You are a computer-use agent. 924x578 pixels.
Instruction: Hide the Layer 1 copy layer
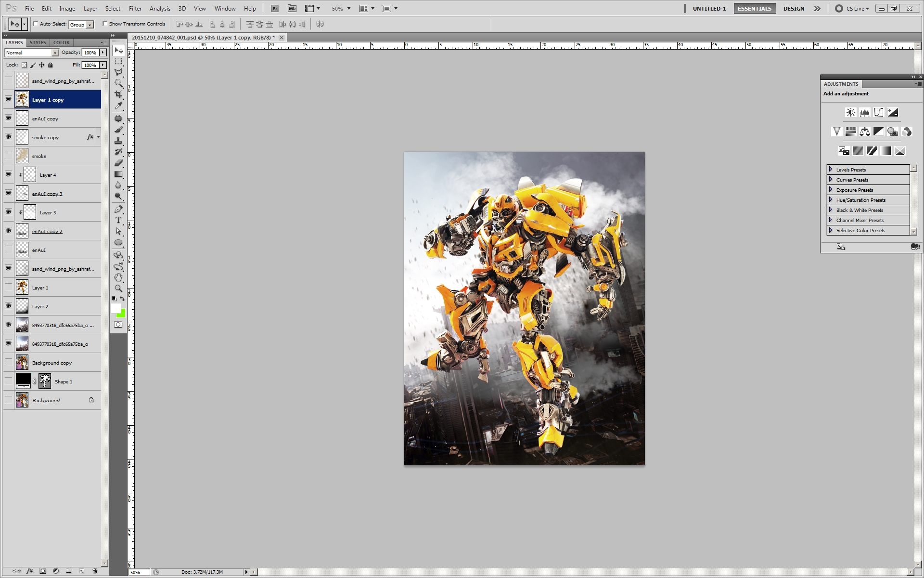pyautogui.click(x=8, y=99)
